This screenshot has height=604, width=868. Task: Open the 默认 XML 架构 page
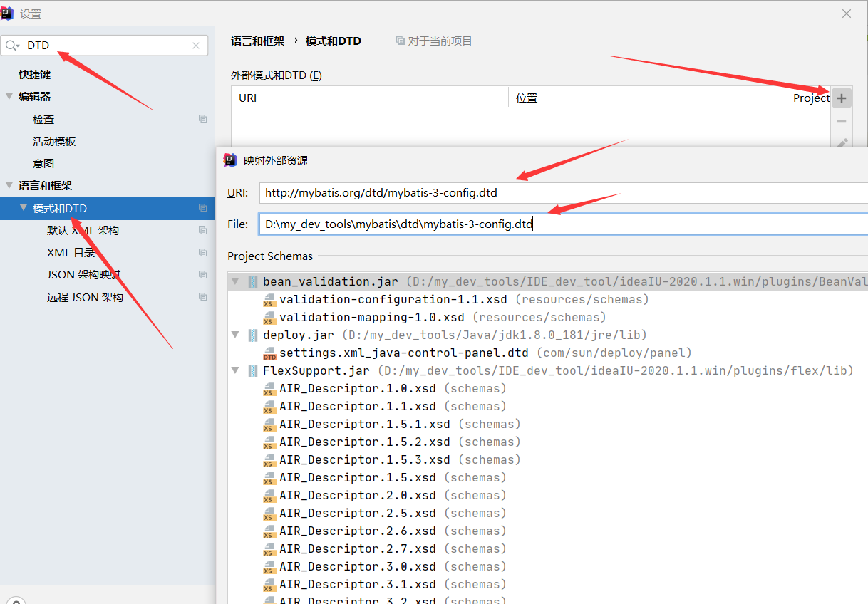[83, 230]
